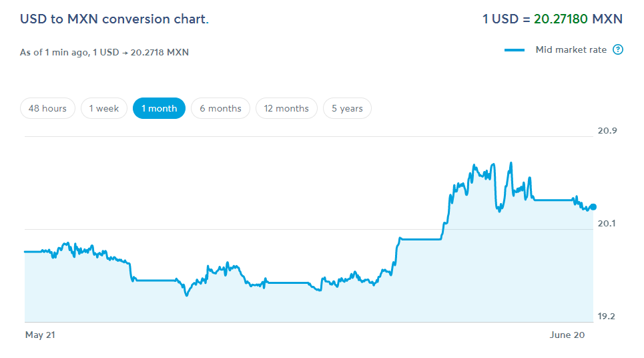Select the 1 month range
644x358 pixels.
point(159,108)
